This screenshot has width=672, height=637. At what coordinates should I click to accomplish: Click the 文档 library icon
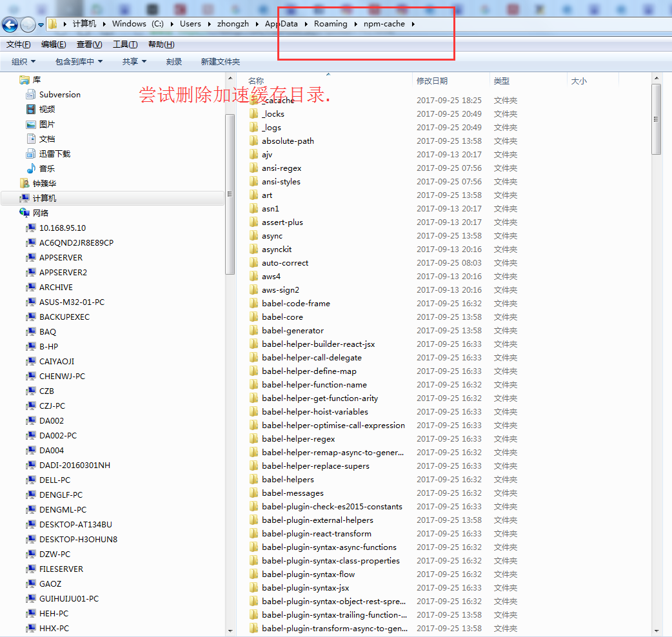[30, 139]
